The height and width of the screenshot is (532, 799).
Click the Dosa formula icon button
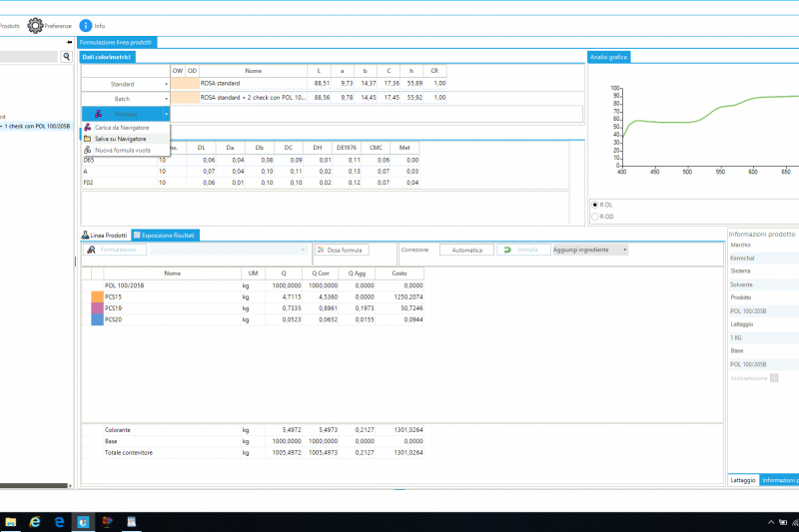(x=322, y=250)
